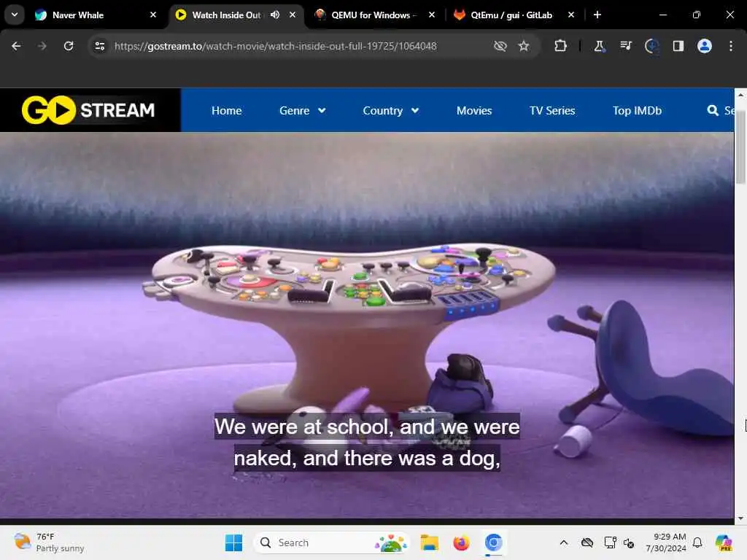Open the display network tray icon

click(610, 542)
